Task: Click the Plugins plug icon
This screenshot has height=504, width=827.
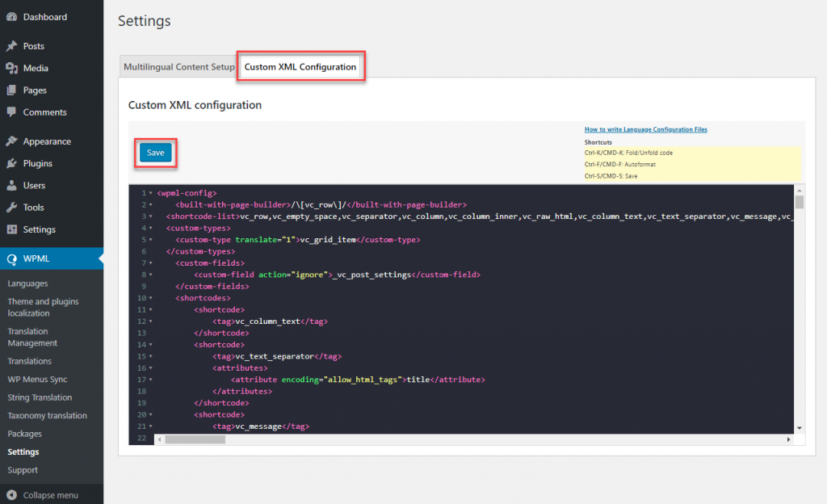Action: pyautogui.click(x=11, y=163)
